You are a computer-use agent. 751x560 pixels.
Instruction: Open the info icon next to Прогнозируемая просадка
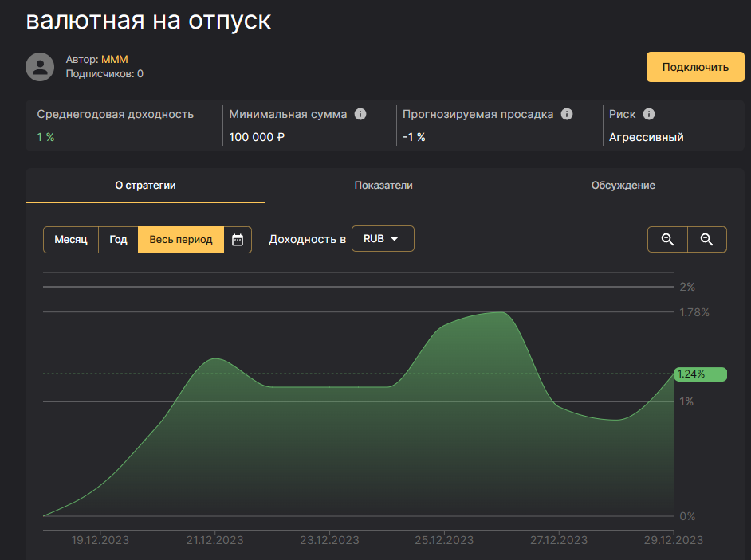[567, 114]
